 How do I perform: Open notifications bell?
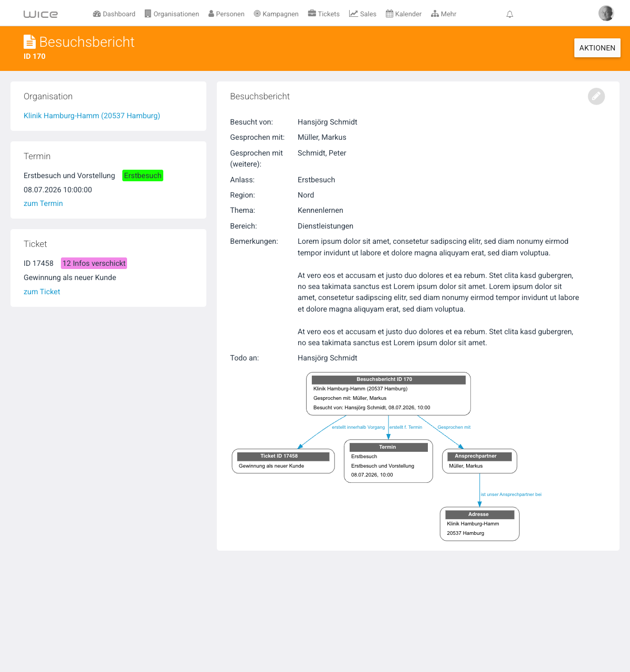point(510,14)
